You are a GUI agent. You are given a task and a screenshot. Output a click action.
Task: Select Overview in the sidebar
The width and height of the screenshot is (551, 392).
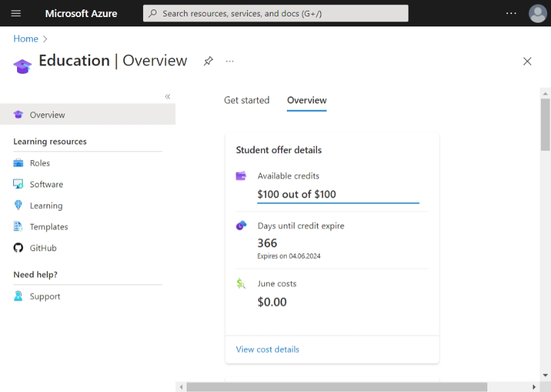(88, 114)
